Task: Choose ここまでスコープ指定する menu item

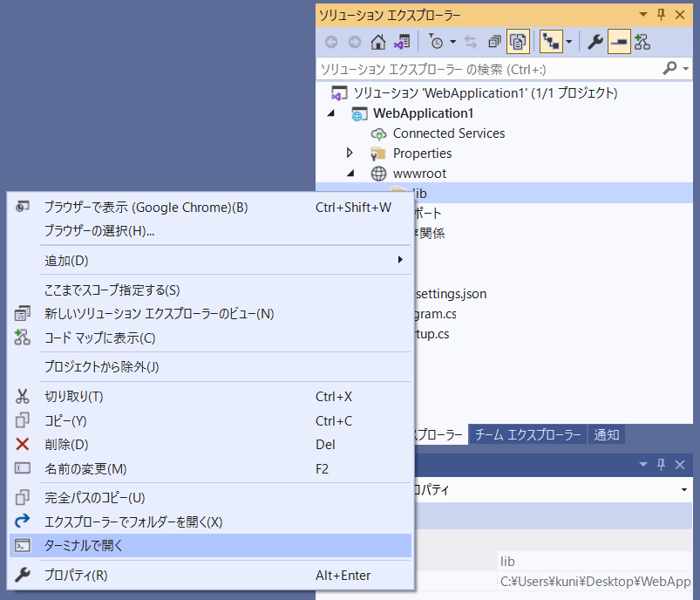Action: pyautogui.click(x=210, y=290)
